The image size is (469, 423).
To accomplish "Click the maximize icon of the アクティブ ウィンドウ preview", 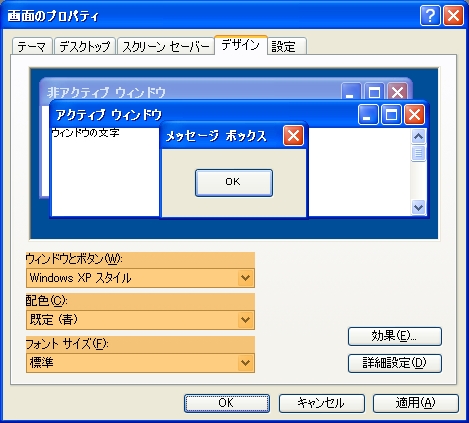I will point(391,115).
